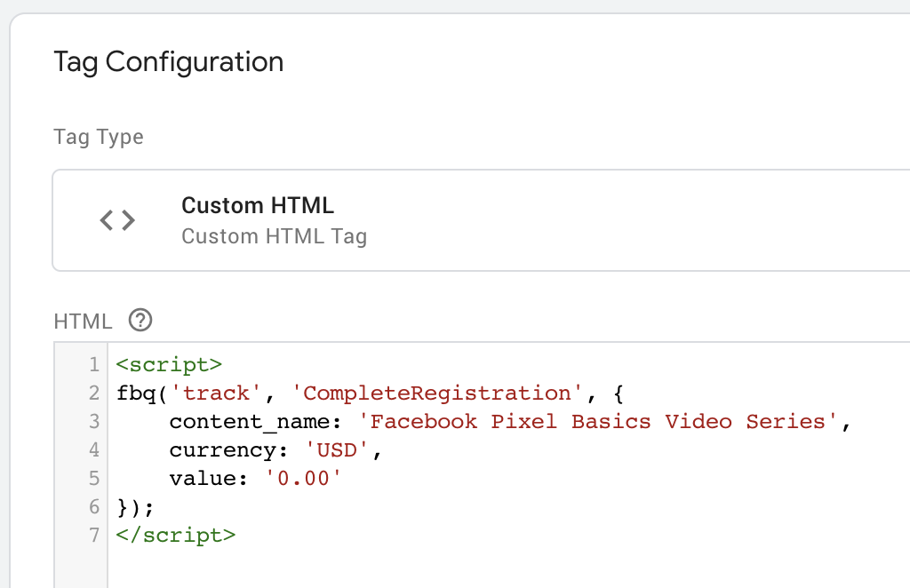Click empty area below code in editor
910x588 pixels.
click(508, 568)
